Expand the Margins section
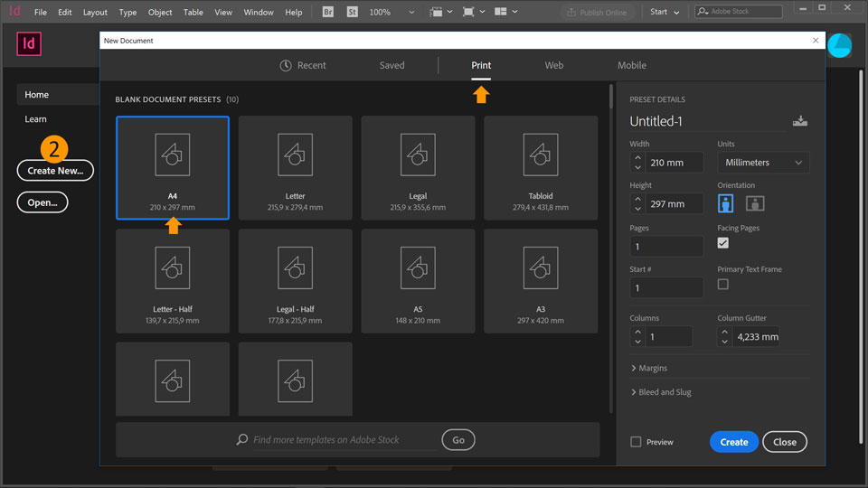Image resolution: width=868 pixels, height=488 pixels. coord(649,368)
